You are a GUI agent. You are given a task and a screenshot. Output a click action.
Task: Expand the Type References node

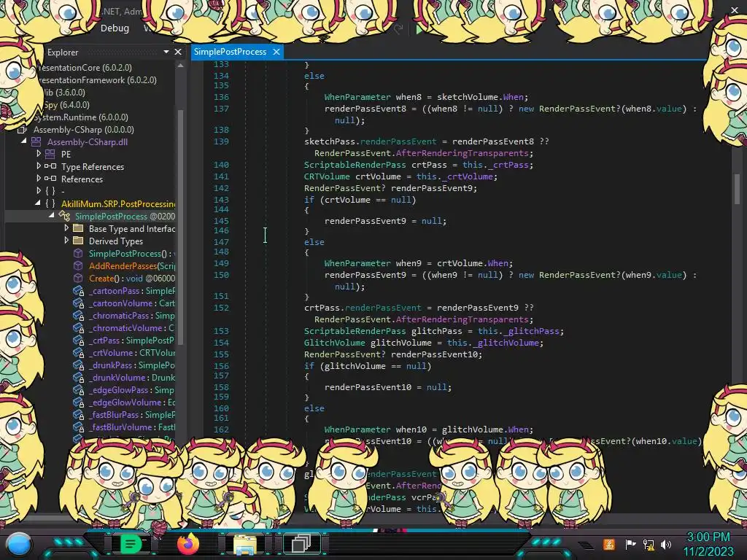tap(39, 166)
